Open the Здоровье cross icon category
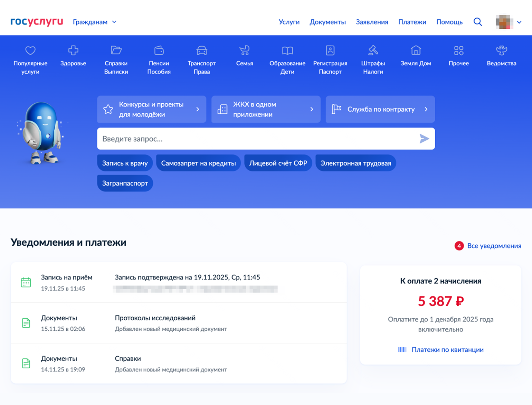This screenshot has width=532, height=405. 73,50
